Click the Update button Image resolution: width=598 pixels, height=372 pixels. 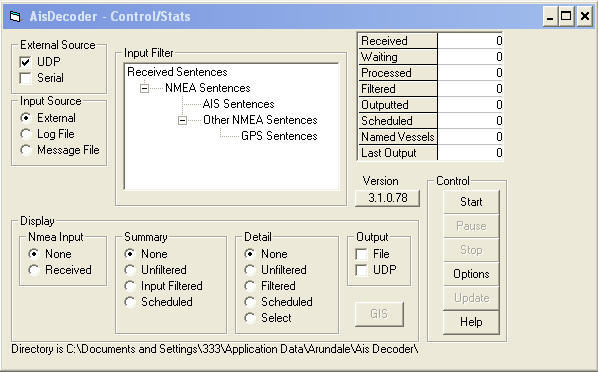[471, 298]
